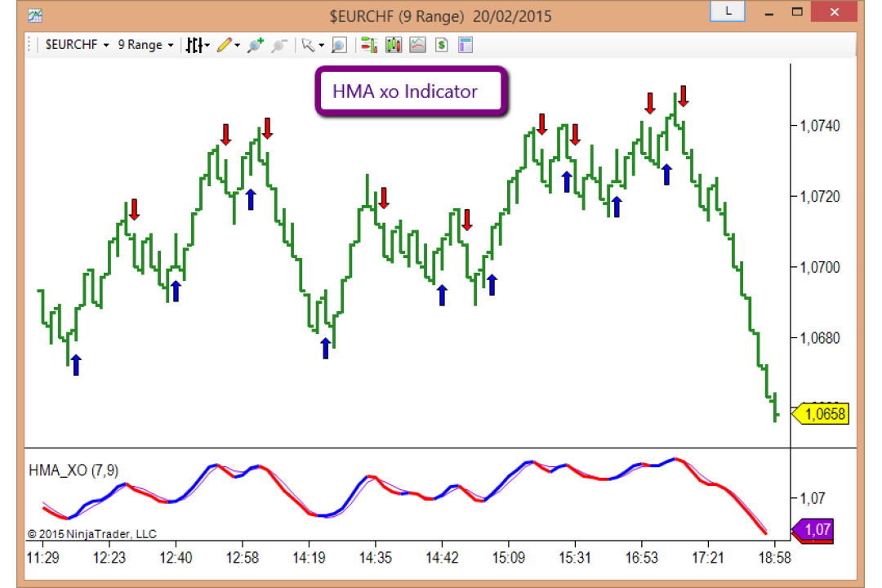The width and height of the screenshot is (882, 588).
Task: Click the zoom out magnifier icon
Action: point(279,45)
